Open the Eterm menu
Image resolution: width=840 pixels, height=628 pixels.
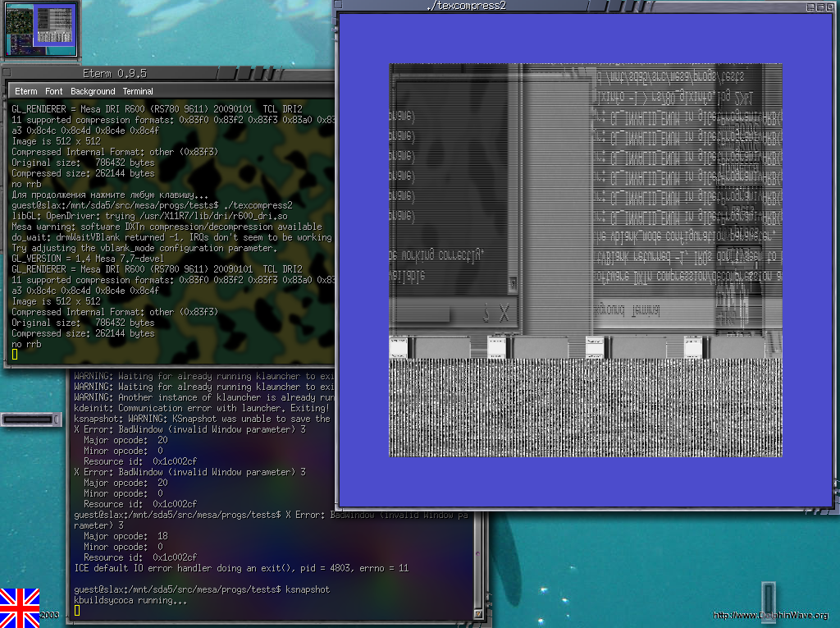pos(25,91)
